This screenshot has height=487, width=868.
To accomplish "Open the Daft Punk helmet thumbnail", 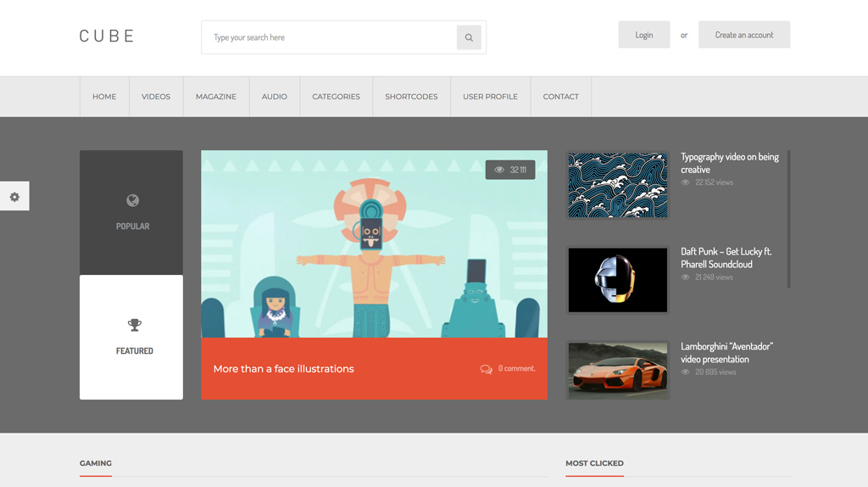I will pyautogui.click(x=618, y=280).
